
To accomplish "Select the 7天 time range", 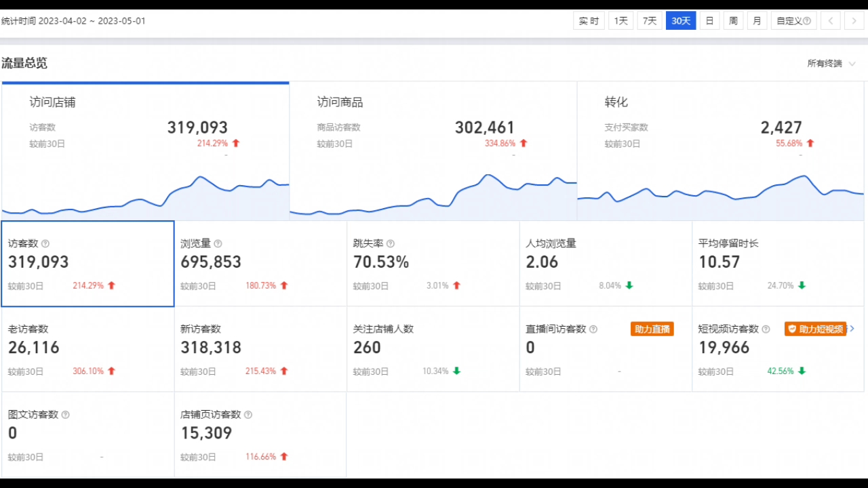I will coord(650,21).
